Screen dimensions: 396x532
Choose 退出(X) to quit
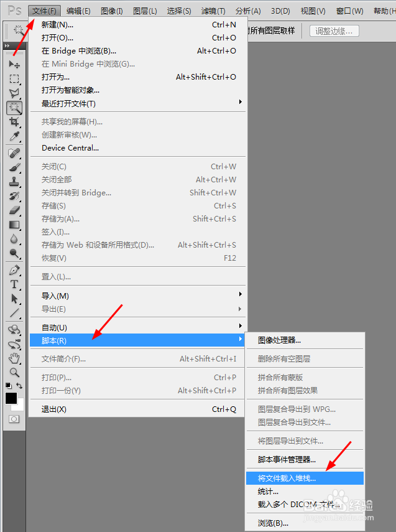(x=137, y=409)
